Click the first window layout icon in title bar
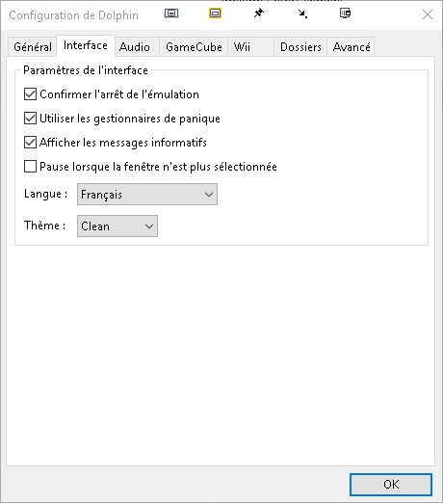 pos(171,13)
